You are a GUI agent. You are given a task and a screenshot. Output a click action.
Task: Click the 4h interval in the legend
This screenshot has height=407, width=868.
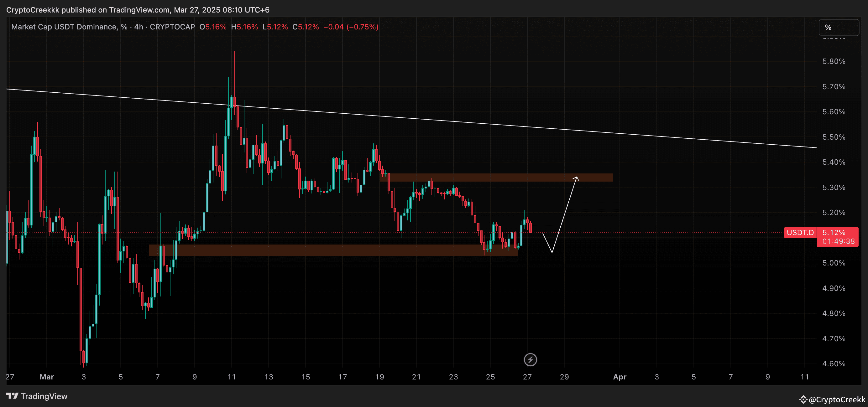[139, 27]
